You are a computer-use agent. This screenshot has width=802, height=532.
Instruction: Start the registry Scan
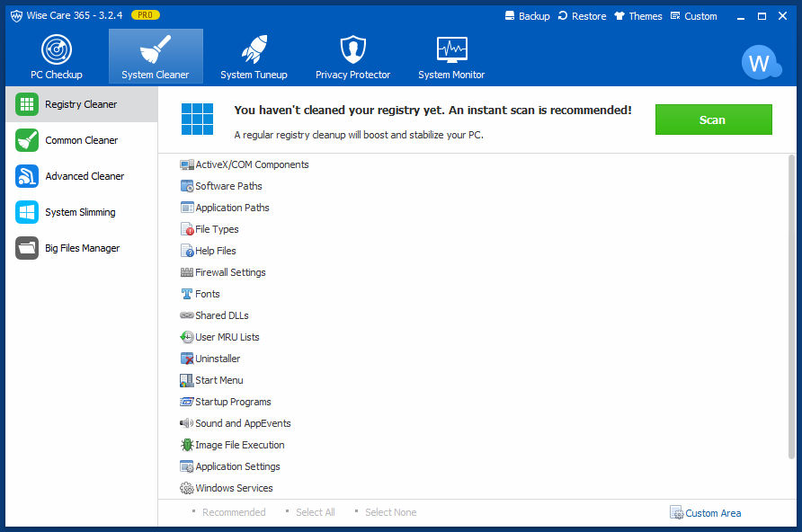(x=714, y=120)
